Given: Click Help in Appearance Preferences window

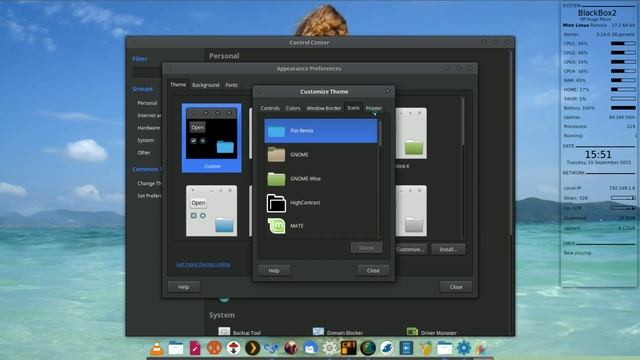Looking at the screenshot, I should 184,287.
